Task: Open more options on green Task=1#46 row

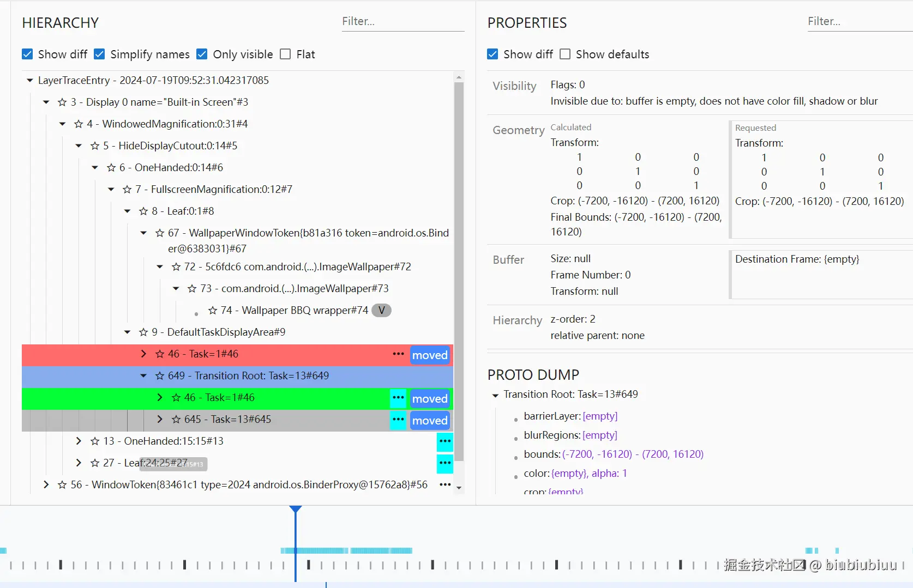Action: pos(398,398)
